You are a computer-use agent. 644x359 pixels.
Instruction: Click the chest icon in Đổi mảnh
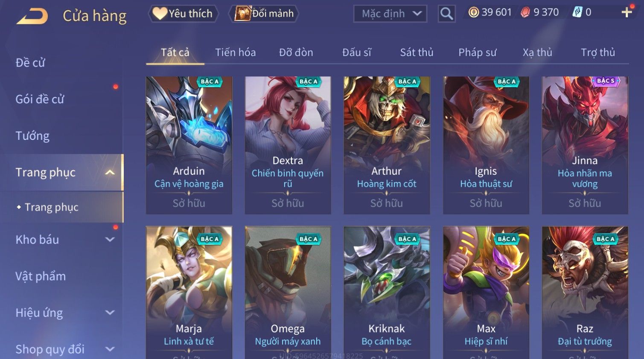pyautogui.click(x=242, y=13)
